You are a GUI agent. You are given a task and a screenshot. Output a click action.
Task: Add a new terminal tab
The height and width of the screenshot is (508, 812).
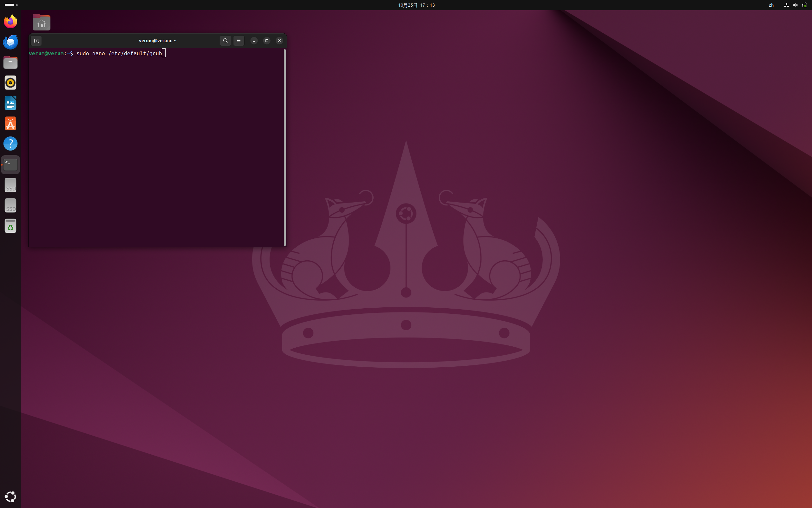coord(36,41)
